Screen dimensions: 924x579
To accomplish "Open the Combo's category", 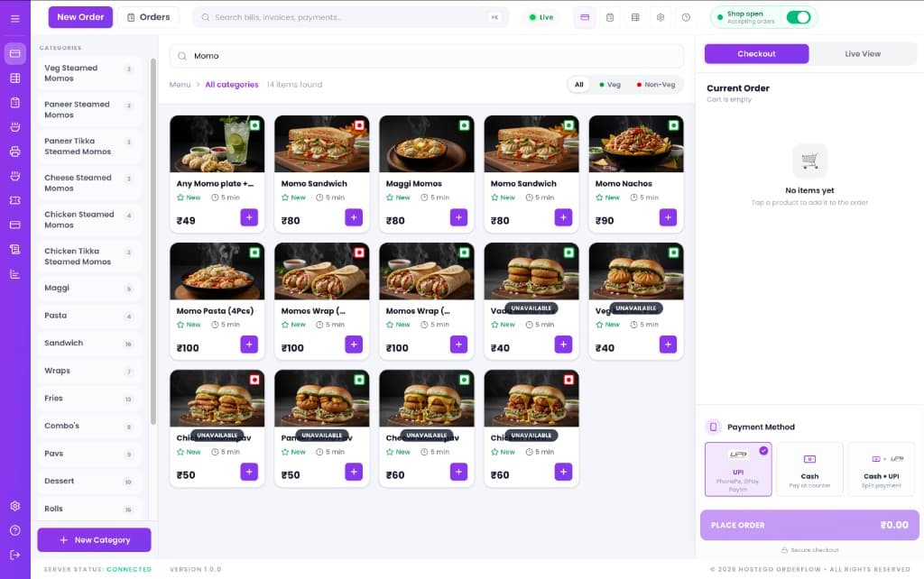I will [x=89, y=426].
